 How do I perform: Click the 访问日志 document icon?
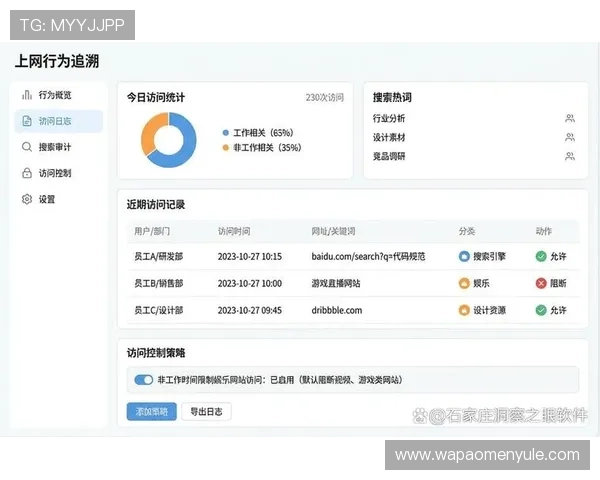pos(27,121)
